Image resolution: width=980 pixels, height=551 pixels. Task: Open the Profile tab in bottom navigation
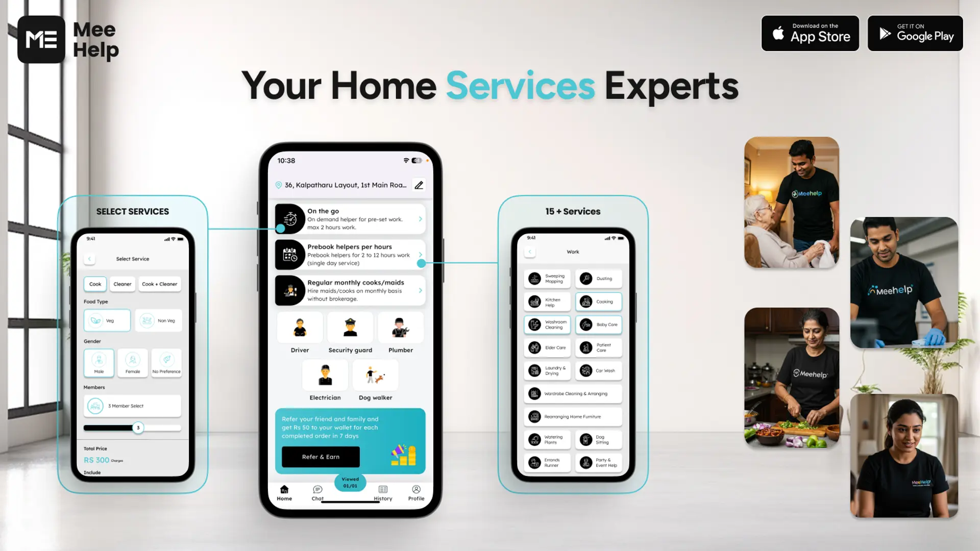point(416,492)
